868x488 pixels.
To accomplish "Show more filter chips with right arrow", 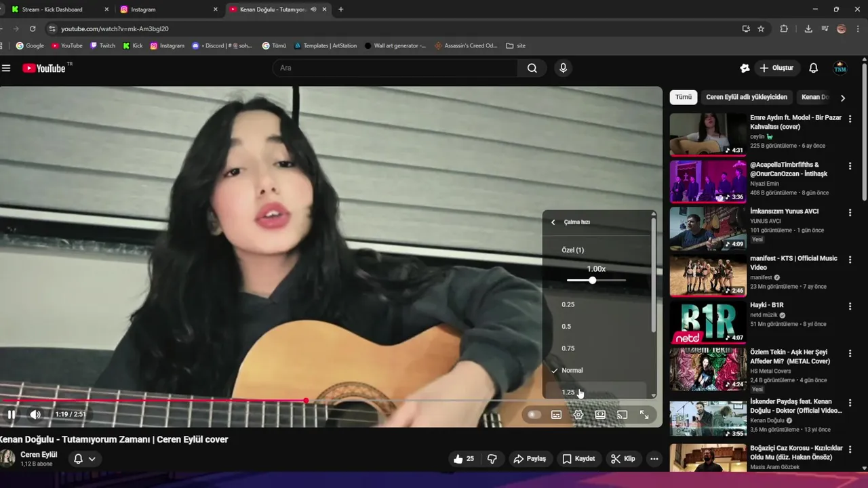I will pyautogui.click(x=843, y=98).
